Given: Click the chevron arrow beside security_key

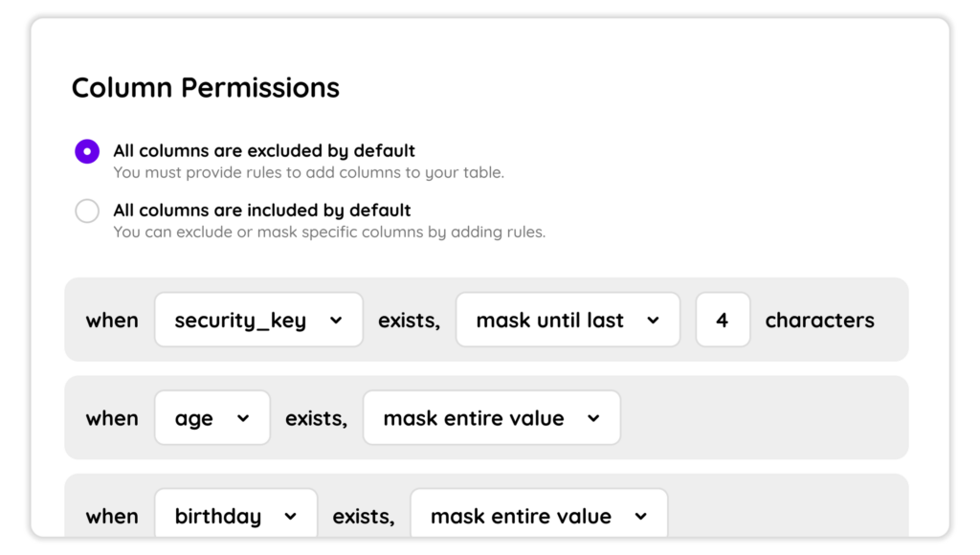Looking at the screenshot, I should 336,321.
